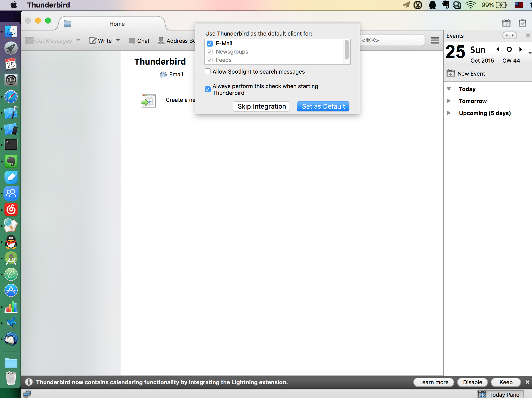Open the hamburger app menu

pos(435,40)
